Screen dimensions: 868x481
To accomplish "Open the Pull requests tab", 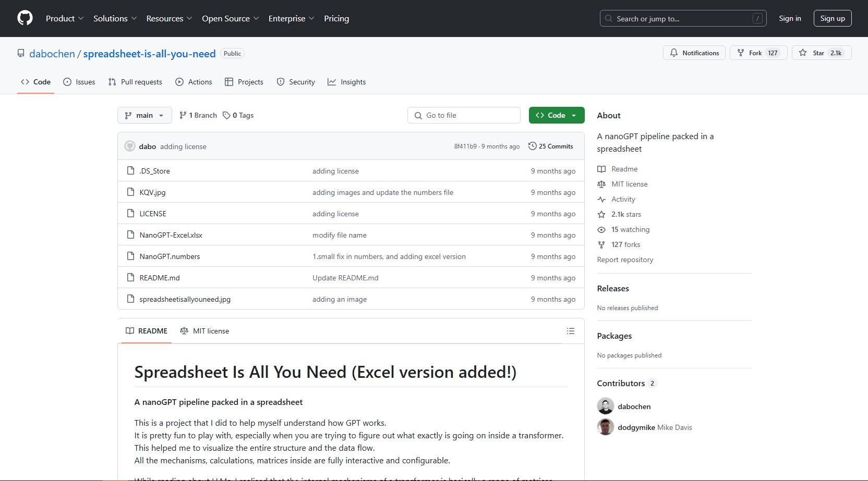I will 135,82.
